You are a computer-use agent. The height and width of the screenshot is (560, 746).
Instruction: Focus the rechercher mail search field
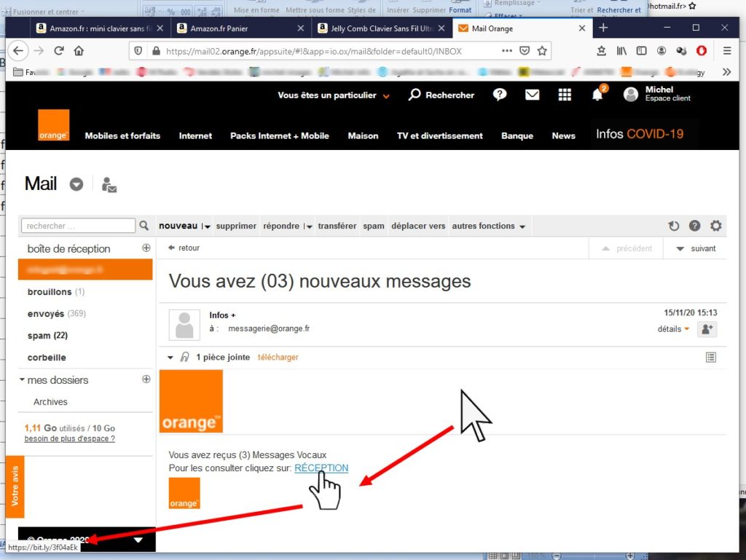79,226
